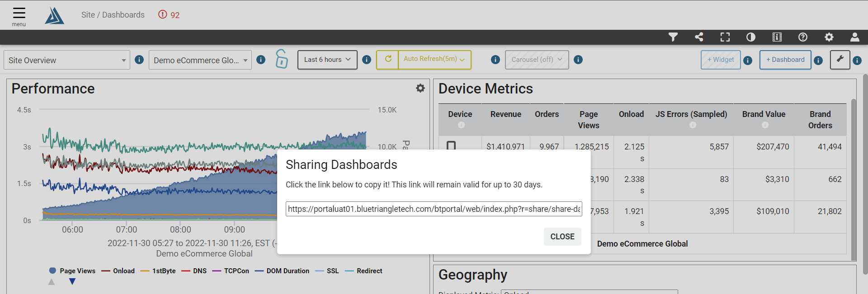Click info dot under JS Errors header
This screenshot has width=868, height=294.
(693, 125)
